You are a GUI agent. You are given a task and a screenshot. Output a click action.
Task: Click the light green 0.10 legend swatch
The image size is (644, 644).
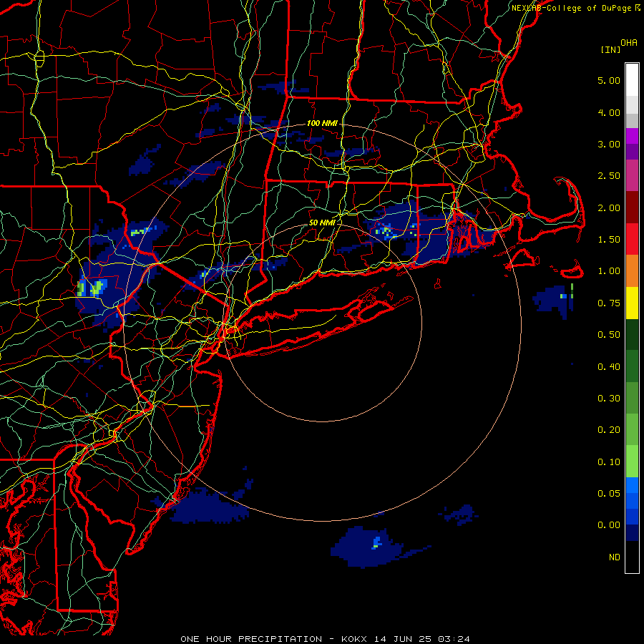(x=632, y=462)
